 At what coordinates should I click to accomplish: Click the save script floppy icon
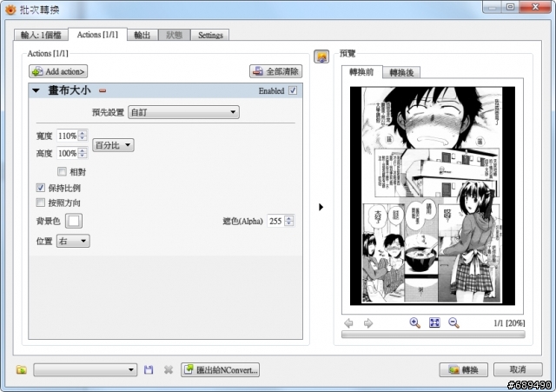(149, 369)
